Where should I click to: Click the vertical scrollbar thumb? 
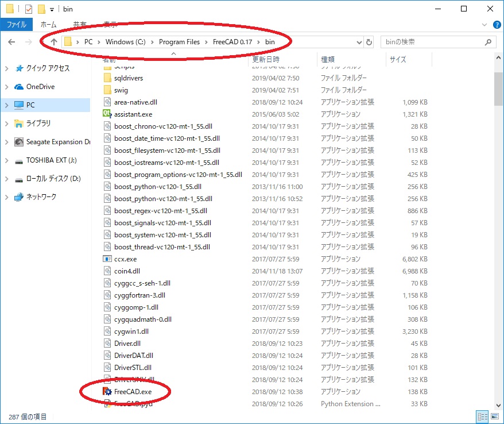(498, 89)
